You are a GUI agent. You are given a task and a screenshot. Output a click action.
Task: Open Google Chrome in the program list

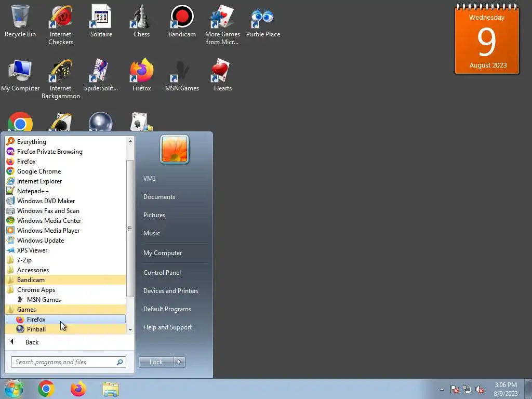pos(65,171)
